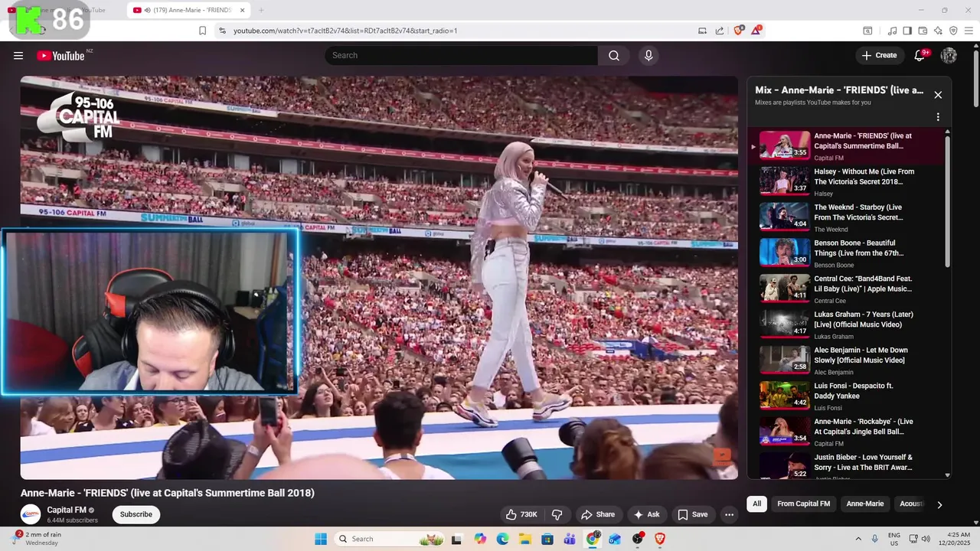The width and height of the screenshot is (980, 551).
Task: Open Leo AI sparkle icon
Action: 938,31
